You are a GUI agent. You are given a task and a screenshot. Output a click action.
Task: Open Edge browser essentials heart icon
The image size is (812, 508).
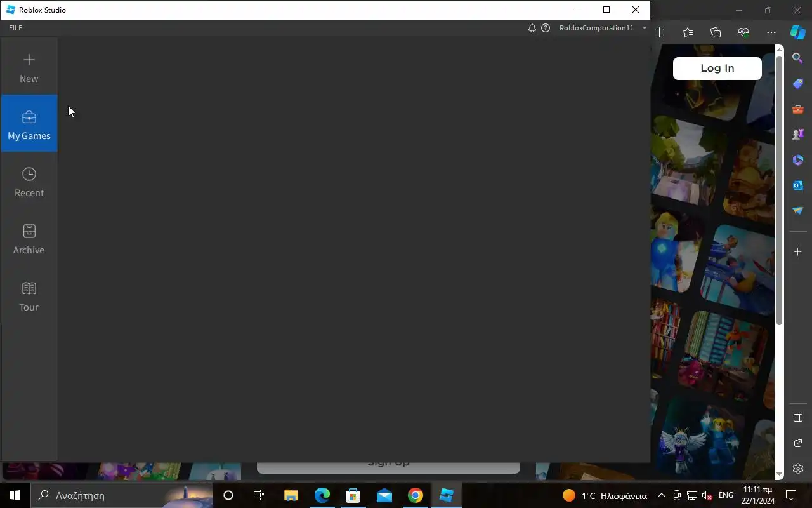click(x=743, y=32)
